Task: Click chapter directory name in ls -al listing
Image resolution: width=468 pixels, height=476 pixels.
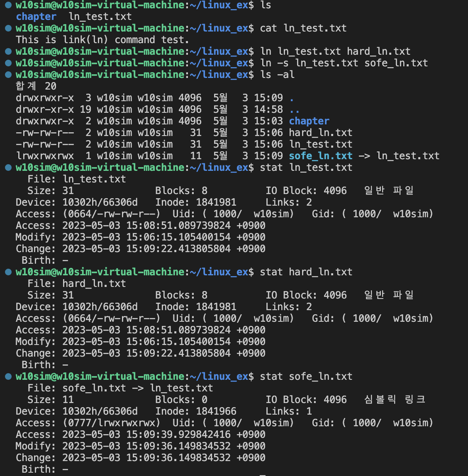Action: pos(309,121)
